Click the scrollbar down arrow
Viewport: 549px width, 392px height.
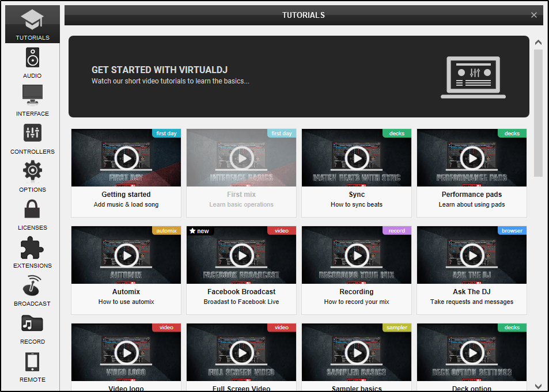click(538, 386)
